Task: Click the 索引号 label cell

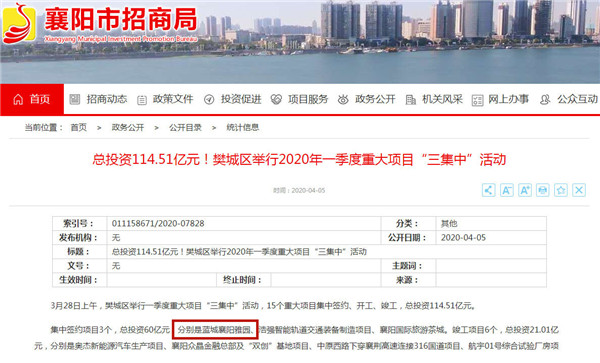Action: (79, 223)
